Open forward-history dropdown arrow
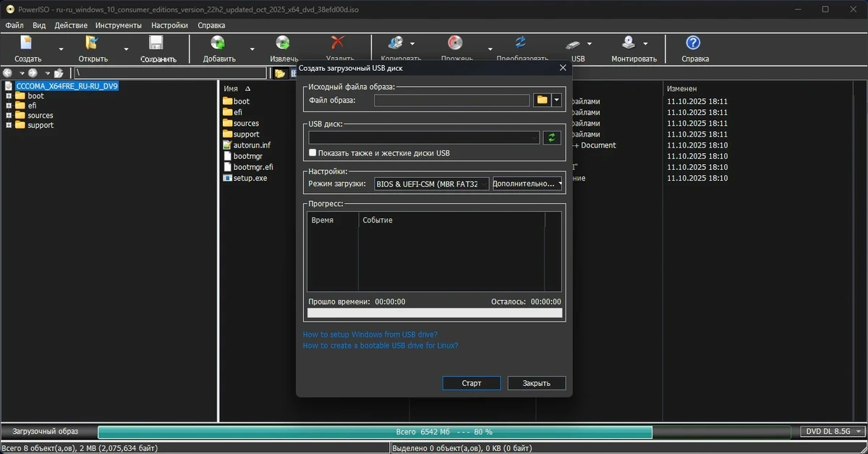 [46, 73]
